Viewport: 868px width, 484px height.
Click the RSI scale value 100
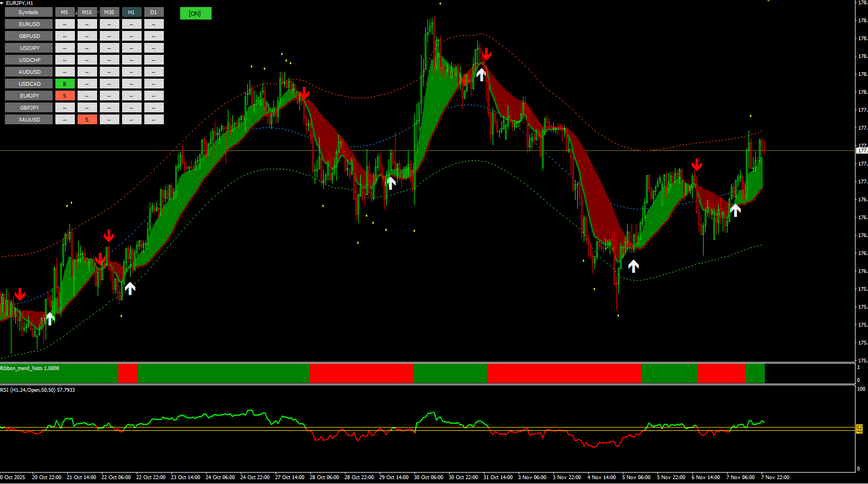(861, 389)
